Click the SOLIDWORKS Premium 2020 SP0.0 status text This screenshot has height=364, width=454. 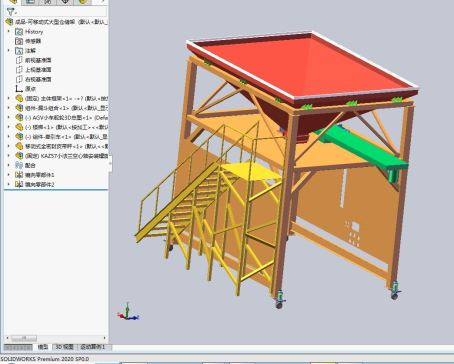pyautogui.click(x=45, y=359)
